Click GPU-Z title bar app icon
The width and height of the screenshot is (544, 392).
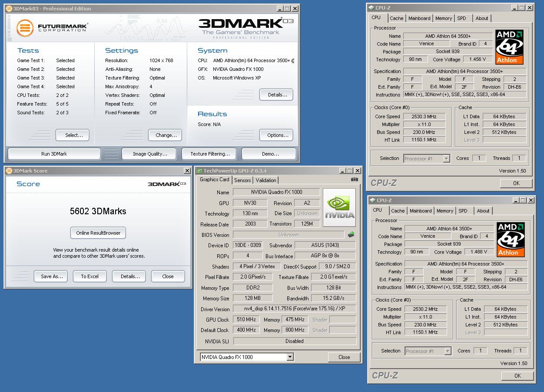(199, 171)
